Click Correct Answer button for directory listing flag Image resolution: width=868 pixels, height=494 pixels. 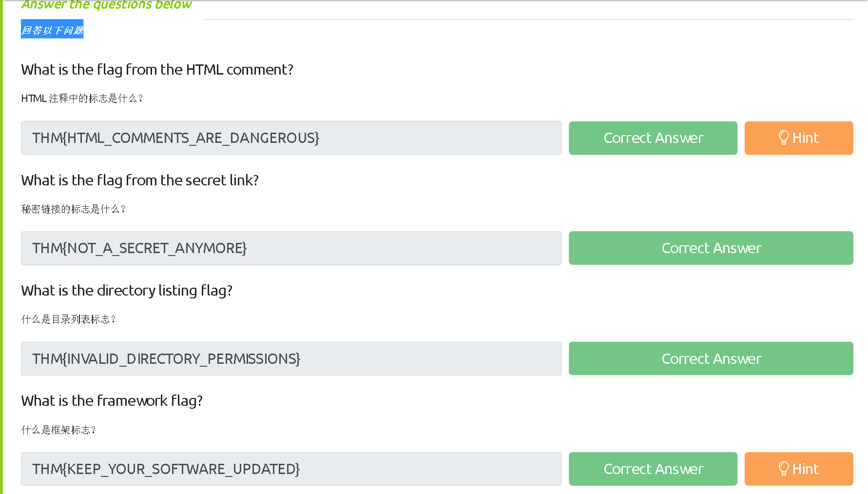coord(711,359)
